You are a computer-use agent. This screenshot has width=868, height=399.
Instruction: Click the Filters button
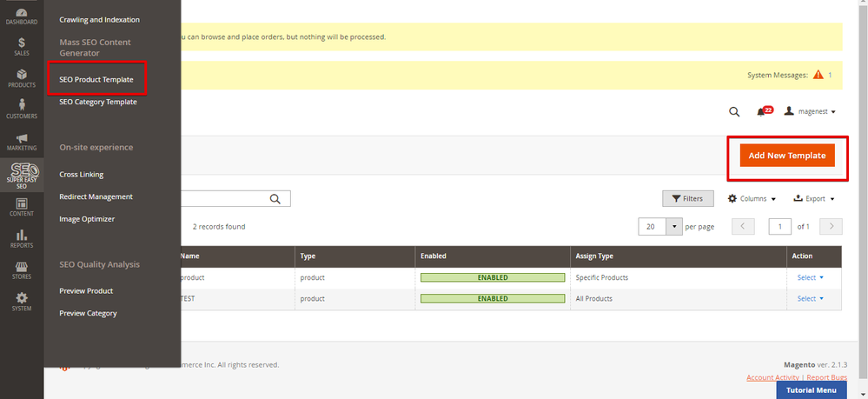687,199
